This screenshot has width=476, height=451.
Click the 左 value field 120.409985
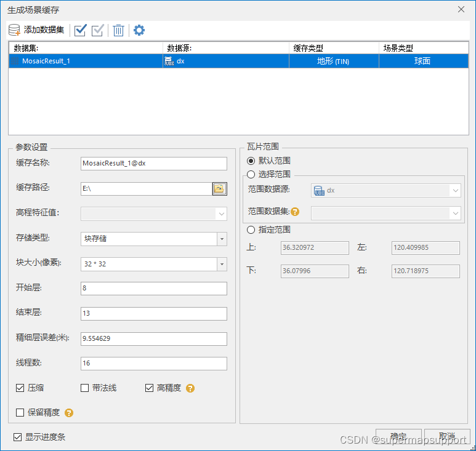tap(426, 248)
